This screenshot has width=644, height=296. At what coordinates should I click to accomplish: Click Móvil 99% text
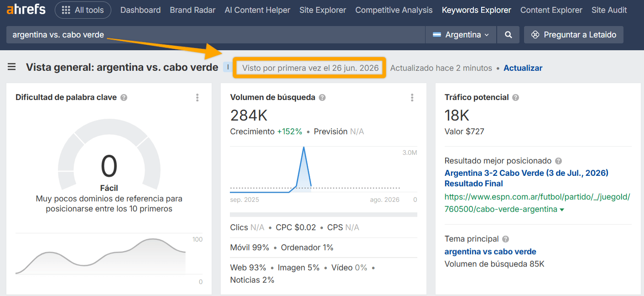pos(250,248)
